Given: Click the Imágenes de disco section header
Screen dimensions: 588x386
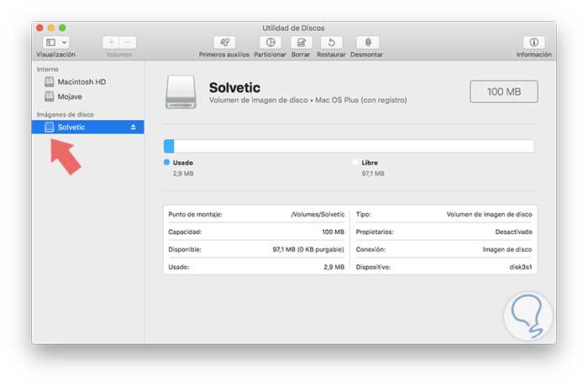Looking at the screenshot, I should (66, 115).
